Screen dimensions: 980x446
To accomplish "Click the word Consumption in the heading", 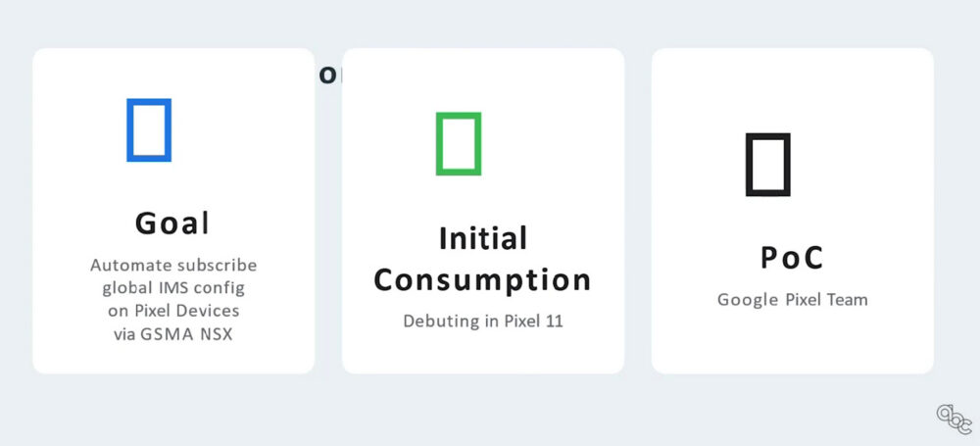I will (x=482, y=279).
